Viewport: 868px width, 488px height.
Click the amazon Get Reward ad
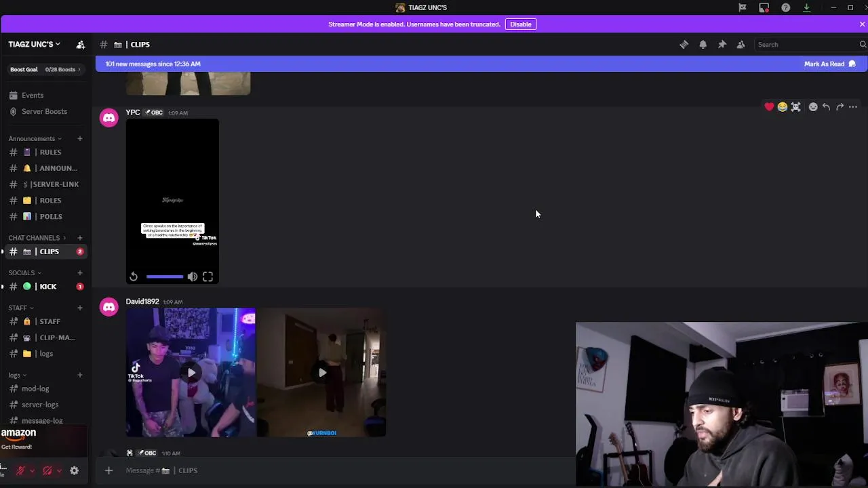[x=43, y=441]
